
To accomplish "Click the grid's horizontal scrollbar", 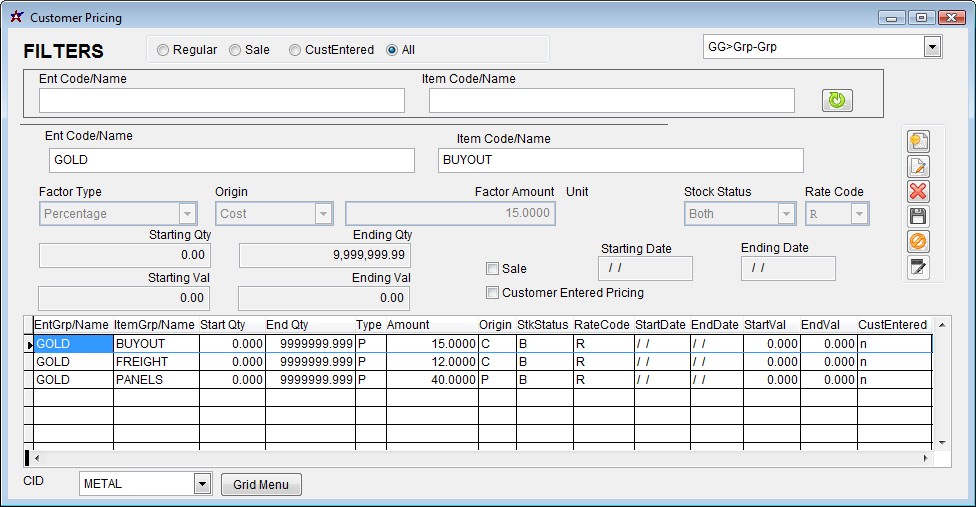I will tap(480, 458).
